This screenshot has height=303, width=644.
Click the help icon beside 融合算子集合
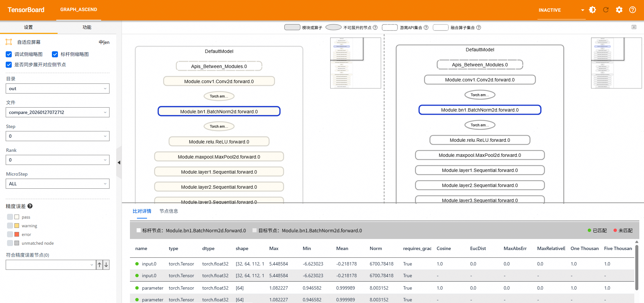pyautogui.click(x=479, y=27)
